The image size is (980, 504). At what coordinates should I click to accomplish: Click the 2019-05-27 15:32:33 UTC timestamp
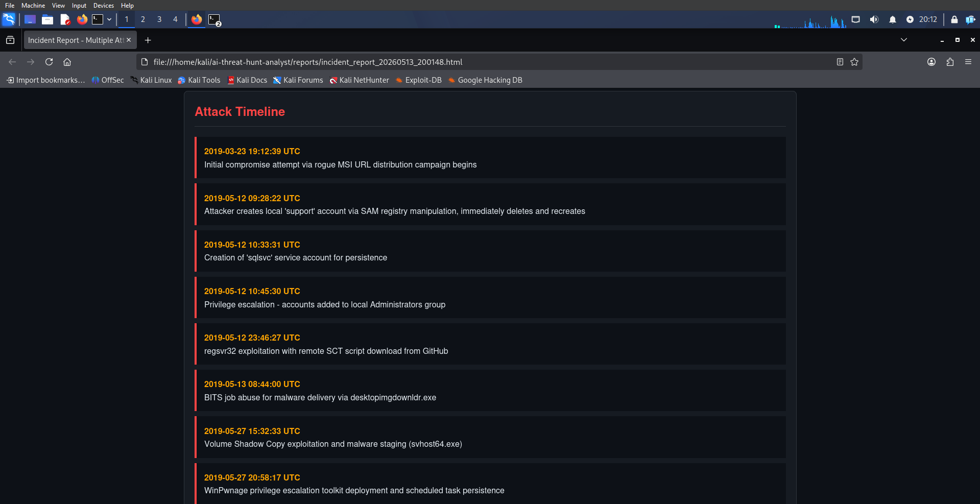(x=252, y=431)
